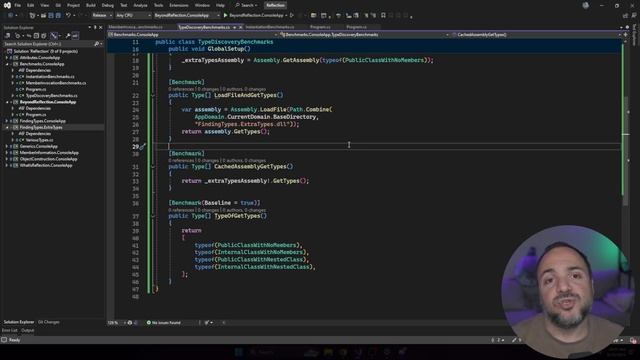Image resolution: width=640 pixels, height=360 pixels.
Task: Click the split editor plus icon
Action: 625,35
